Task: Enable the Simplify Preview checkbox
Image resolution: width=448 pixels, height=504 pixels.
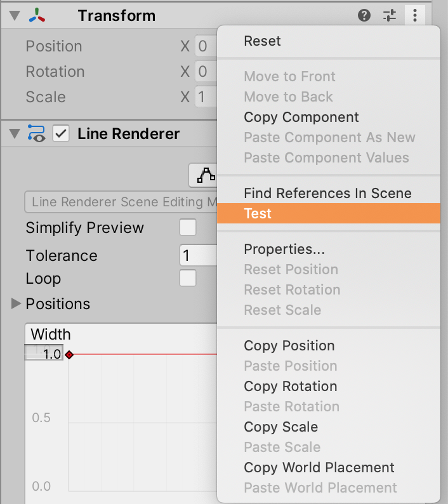Action: click(188, 228)
